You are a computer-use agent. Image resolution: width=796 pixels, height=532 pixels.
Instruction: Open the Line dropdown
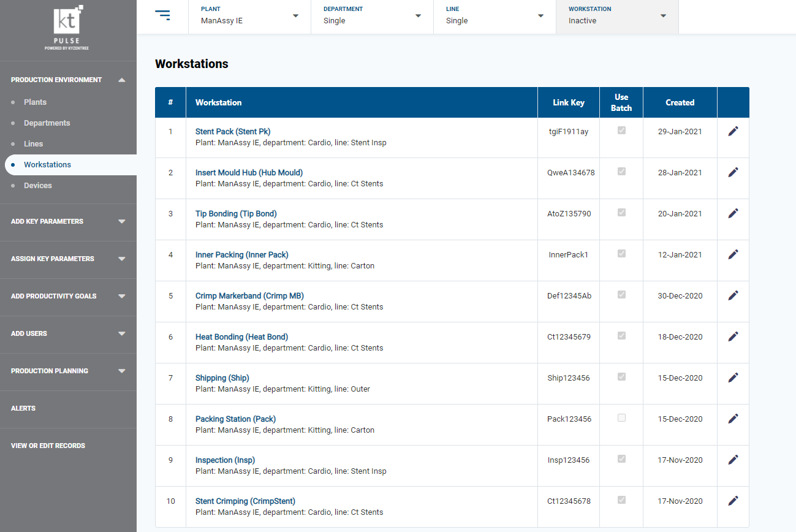495,17
